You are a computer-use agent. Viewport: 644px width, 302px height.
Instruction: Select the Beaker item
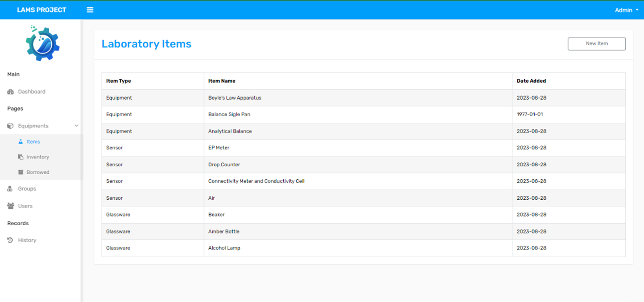216,215
